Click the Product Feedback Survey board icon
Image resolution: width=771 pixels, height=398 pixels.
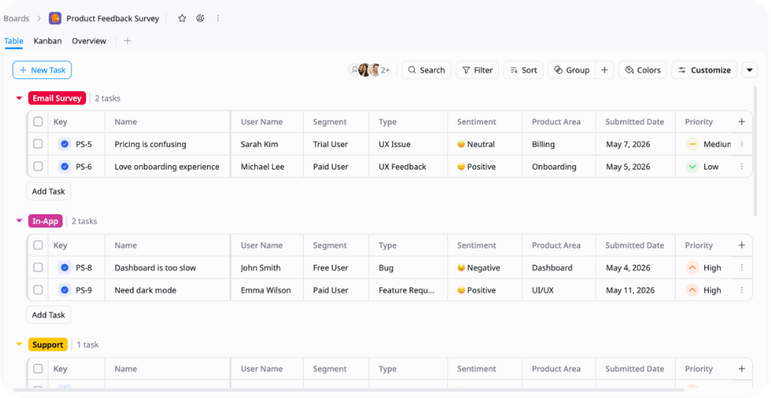[x=55, y=19]
